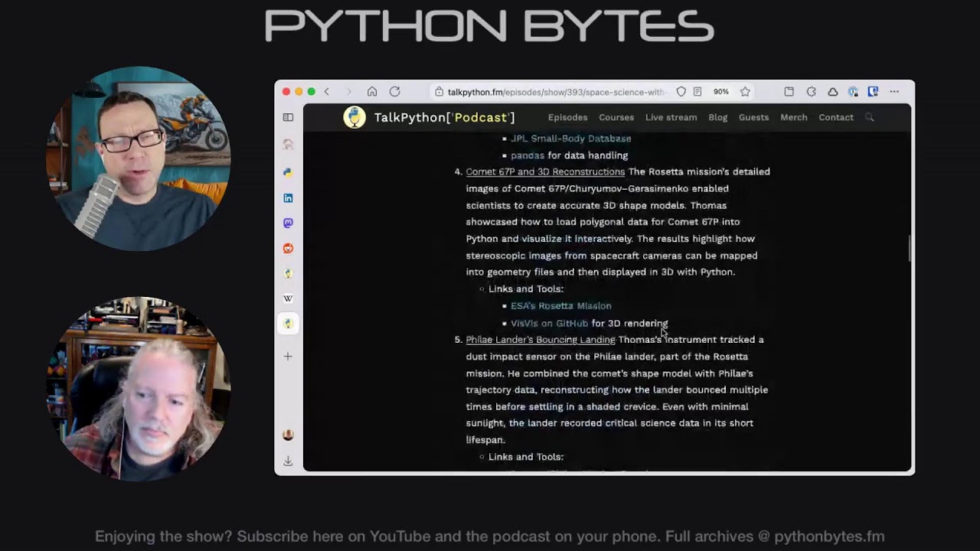
Task: Toggle the sidebar panel visibility
Action: point(288,117)
